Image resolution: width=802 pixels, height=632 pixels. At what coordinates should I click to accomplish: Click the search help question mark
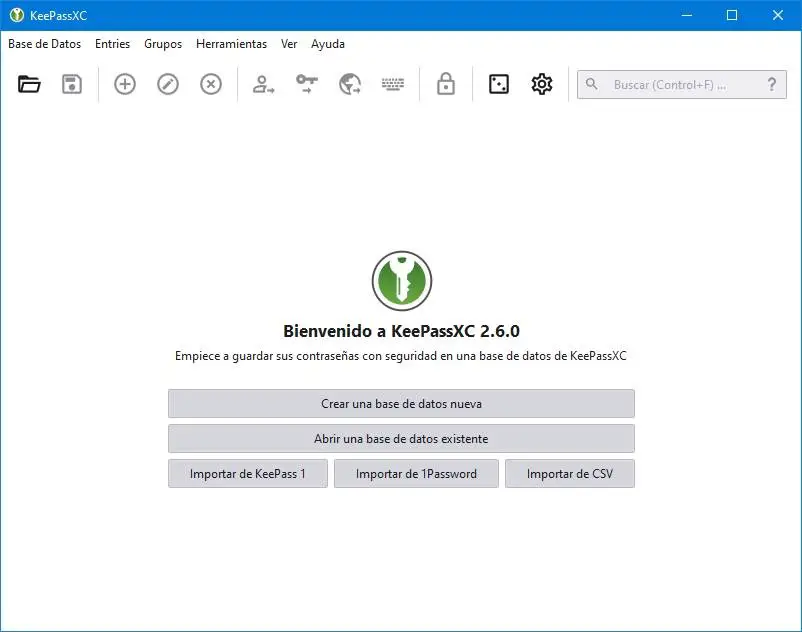point(772,84)
